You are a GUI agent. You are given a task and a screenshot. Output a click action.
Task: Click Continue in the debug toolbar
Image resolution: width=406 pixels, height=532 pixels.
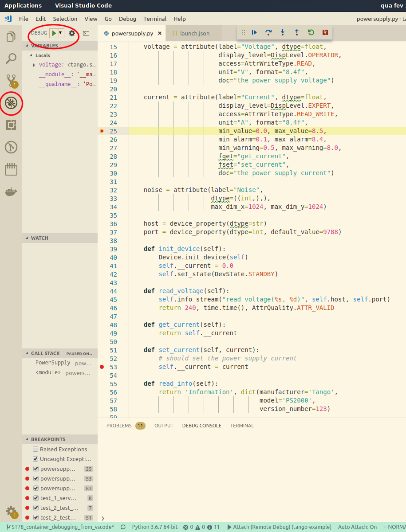coord(254,32)
